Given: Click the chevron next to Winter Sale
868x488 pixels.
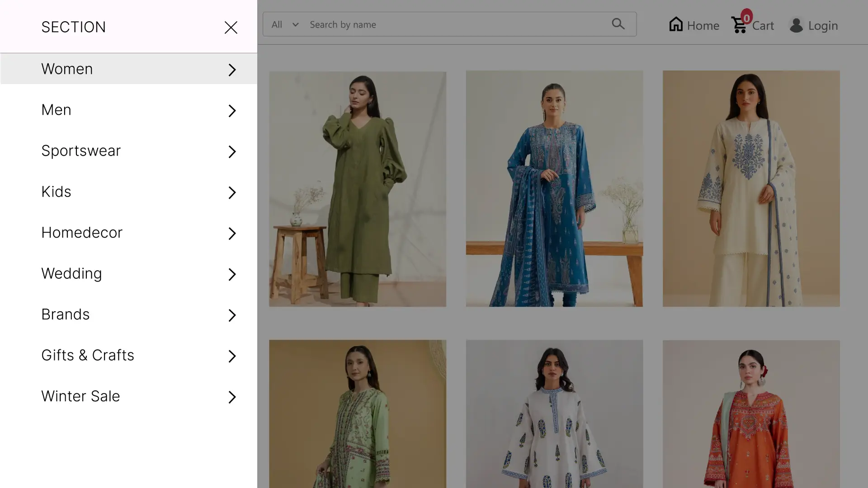Looking at the screenshot, I should pos(232,397).
